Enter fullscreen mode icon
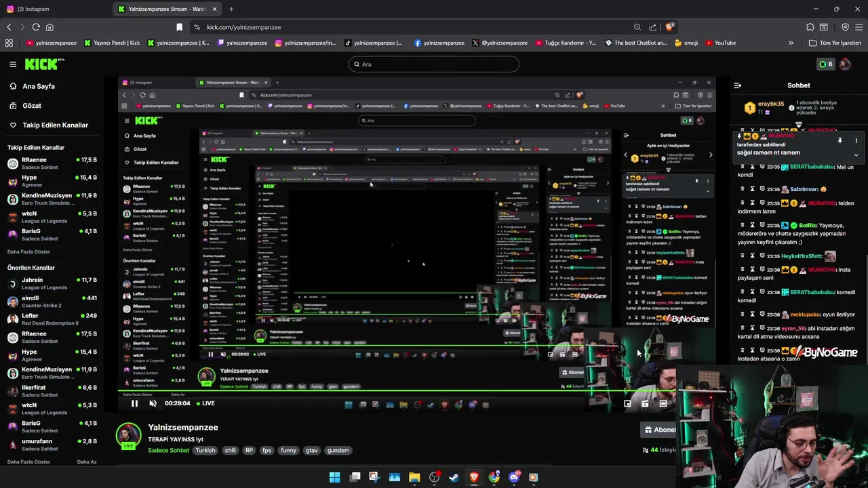Image resolution: width=868 pixels, height=488 pixels. pos(663,403)
